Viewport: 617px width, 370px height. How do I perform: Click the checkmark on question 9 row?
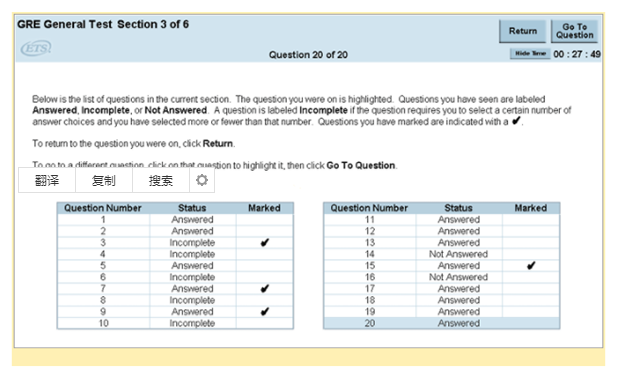coord(265,312)
